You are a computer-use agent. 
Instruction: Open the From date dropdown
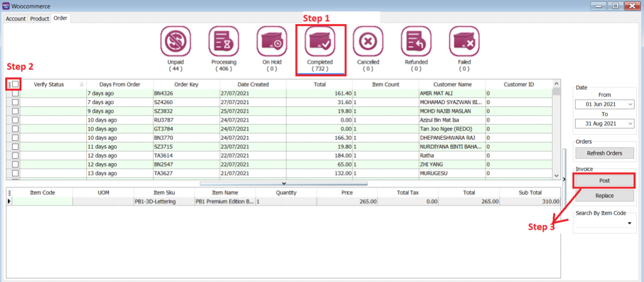(x=631, y=105)
